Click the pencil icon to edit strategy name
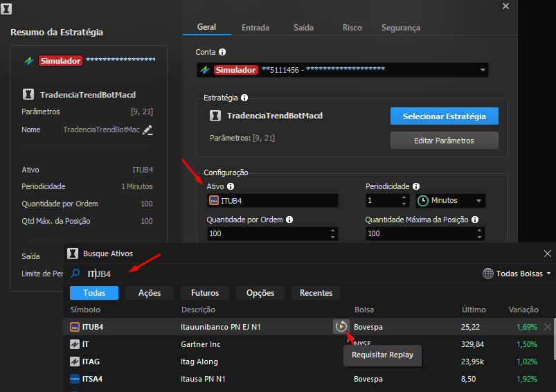The height and width of the screenshot is (392, 556). 147,130
